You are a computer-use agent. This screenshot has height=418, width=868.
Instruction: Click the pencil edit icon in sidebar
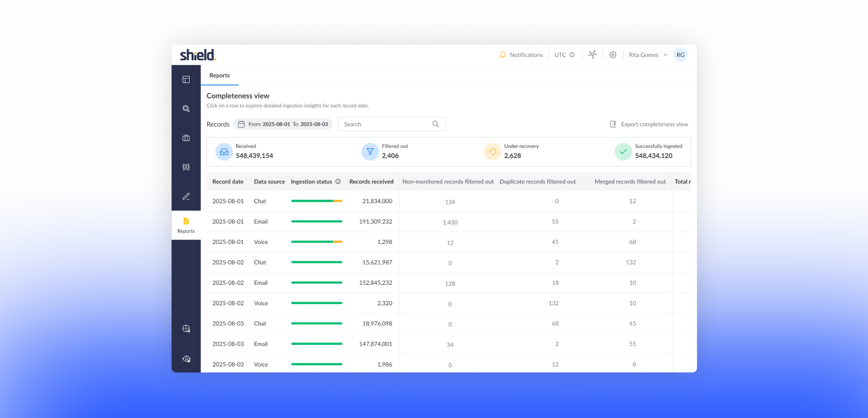[x=186, y=196]
